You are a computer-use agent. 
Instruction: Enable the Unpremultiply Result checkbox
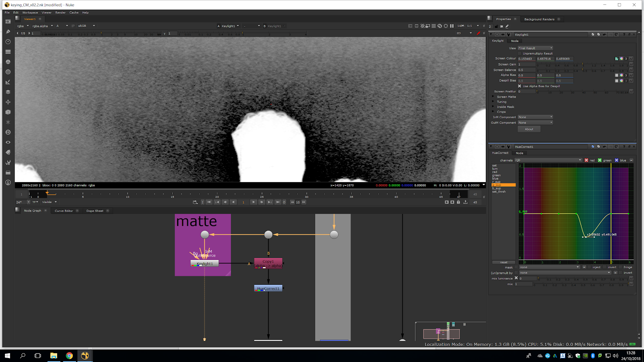(x=520, y=53)
